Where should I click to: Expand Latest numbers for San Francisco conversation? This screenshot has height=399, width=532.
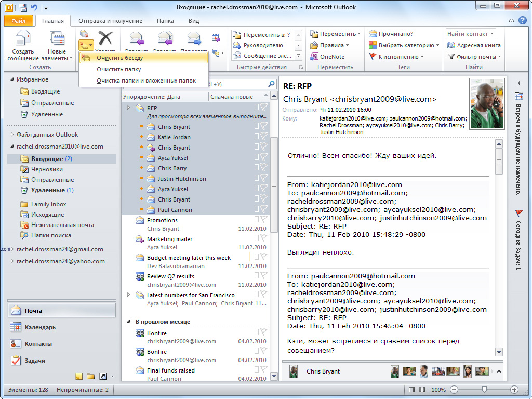point(129,295)
